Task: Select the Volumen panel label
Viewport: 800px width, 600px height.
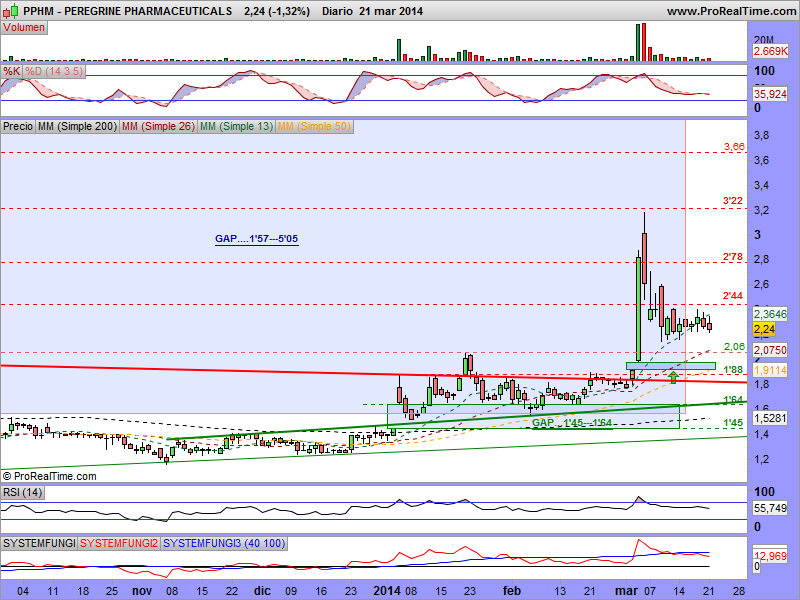Action: coord(24,28)
